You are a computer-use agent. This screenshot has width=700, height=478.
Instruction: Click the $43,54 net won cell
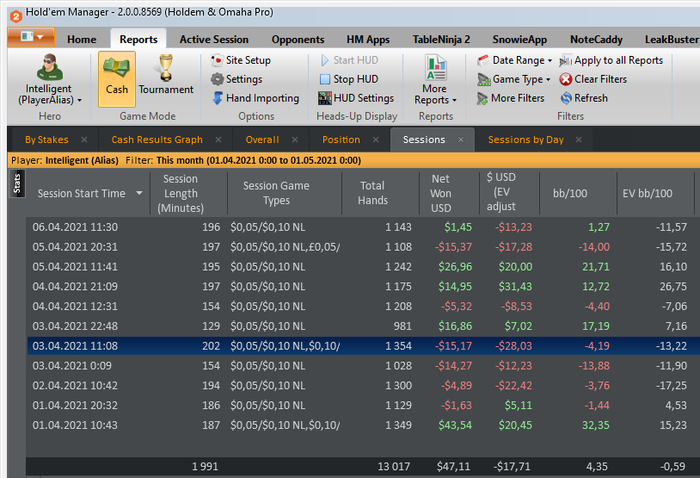coord(454,425)
